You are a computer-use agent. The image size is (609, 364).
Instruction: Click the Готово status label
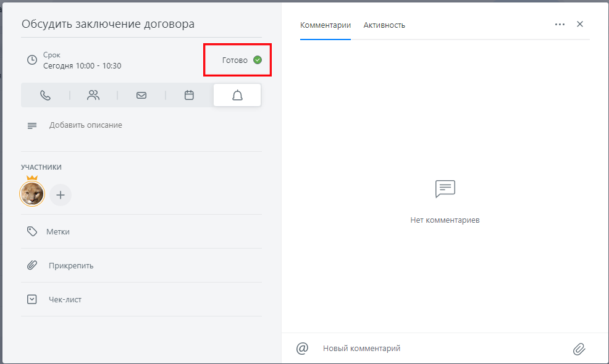click(235, 60)
